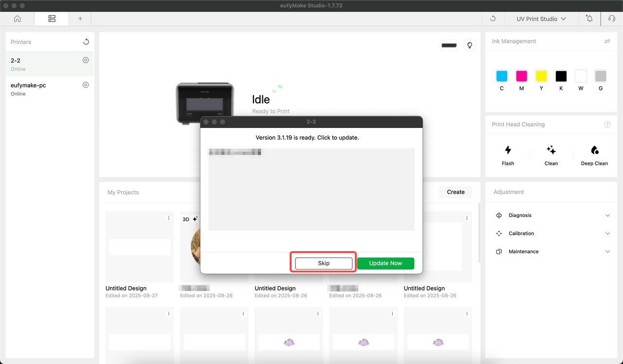Click the "Ink Management" panel title
This screenshot has height=364, width=623.
click(514, 41)
